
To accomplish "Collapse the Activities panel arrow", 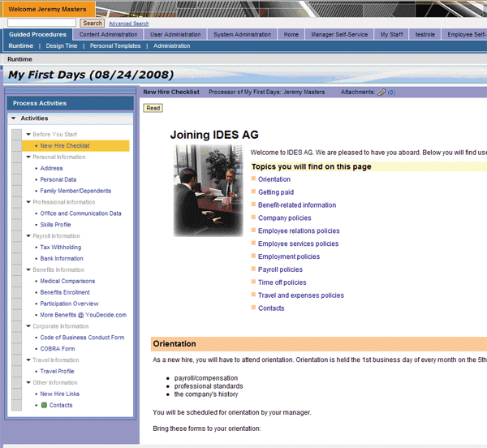I will click(x=13, y=118).
